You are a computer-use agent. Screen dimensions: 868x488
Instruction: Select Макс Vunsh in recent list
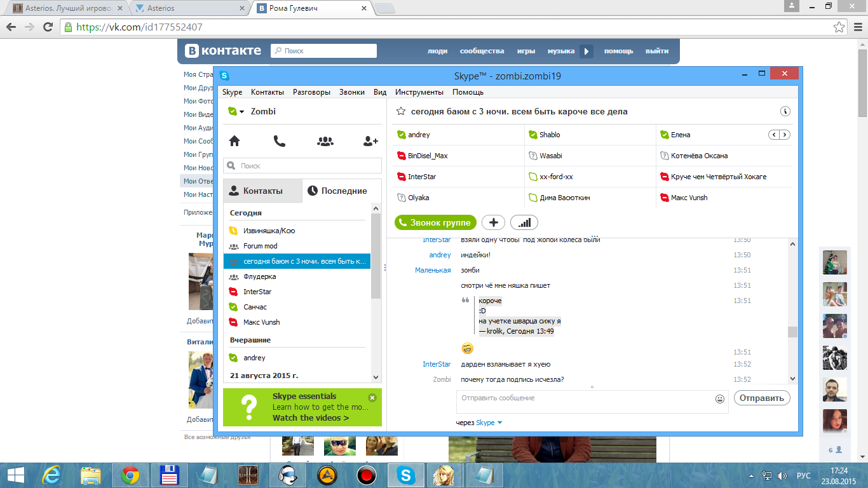tap(297, 322)
